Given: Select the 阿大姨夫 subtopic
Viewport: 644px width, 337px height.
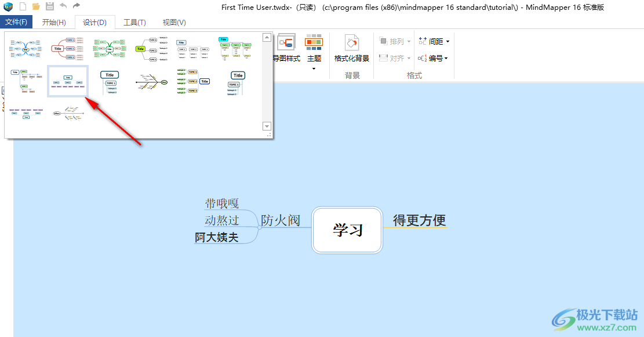Looking at the screenshot, I should (x=216, y=237).
